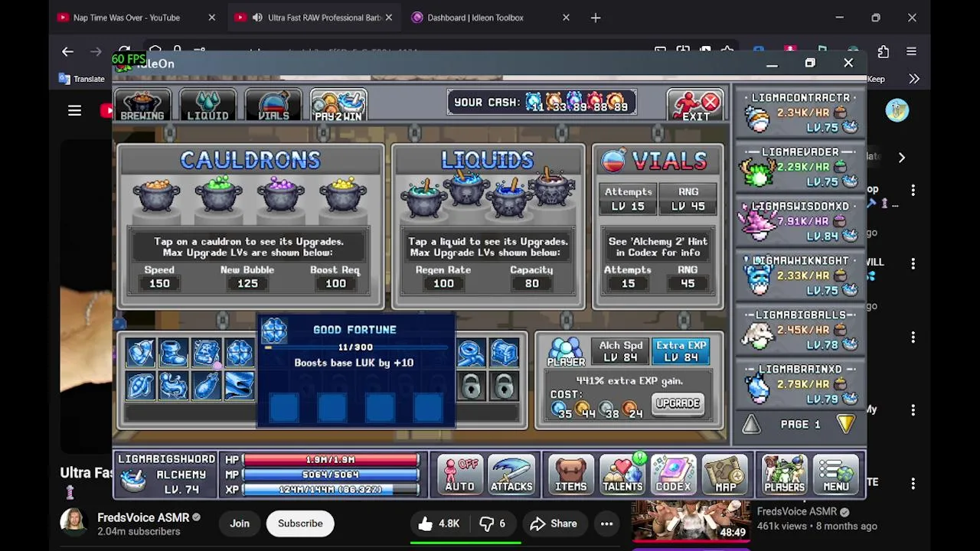Select the Pay2Win tab
This screenshot has width=980, height=551.
pyautogui.click(x=338, y=106)
